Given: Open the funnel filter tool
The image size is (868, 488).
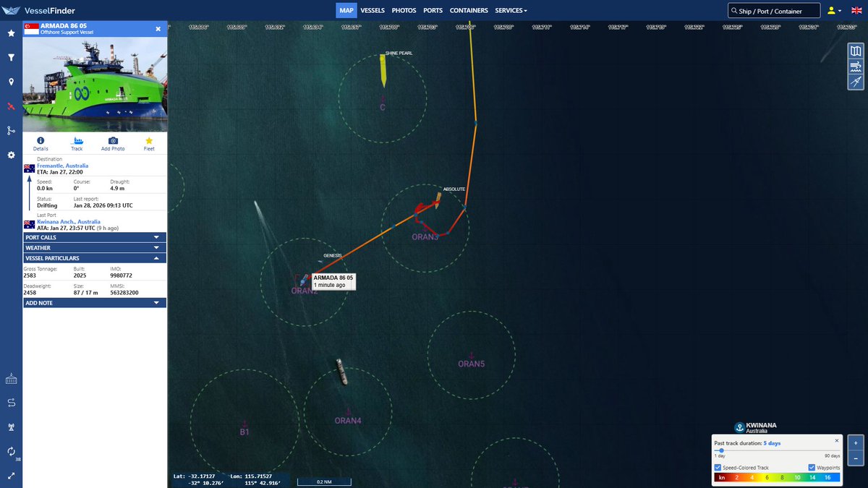Looking at the screenshot, I should [11, 57].
